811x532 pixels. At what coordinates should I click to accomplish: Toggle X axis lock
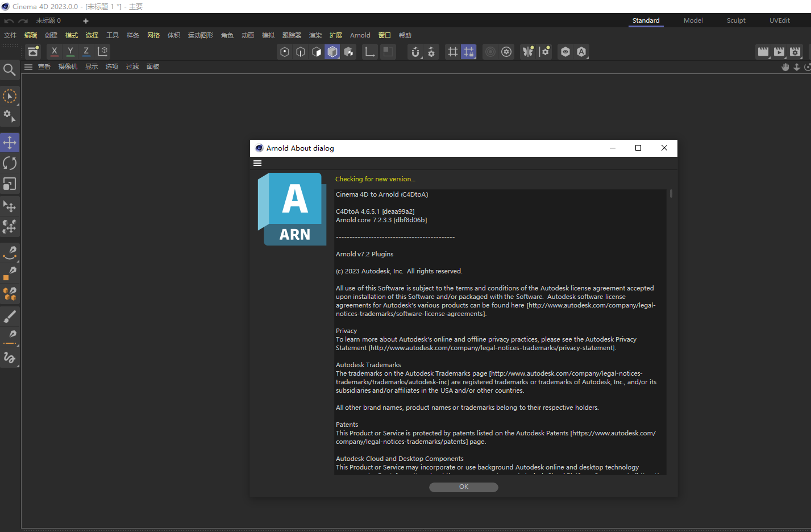point(54,51)
